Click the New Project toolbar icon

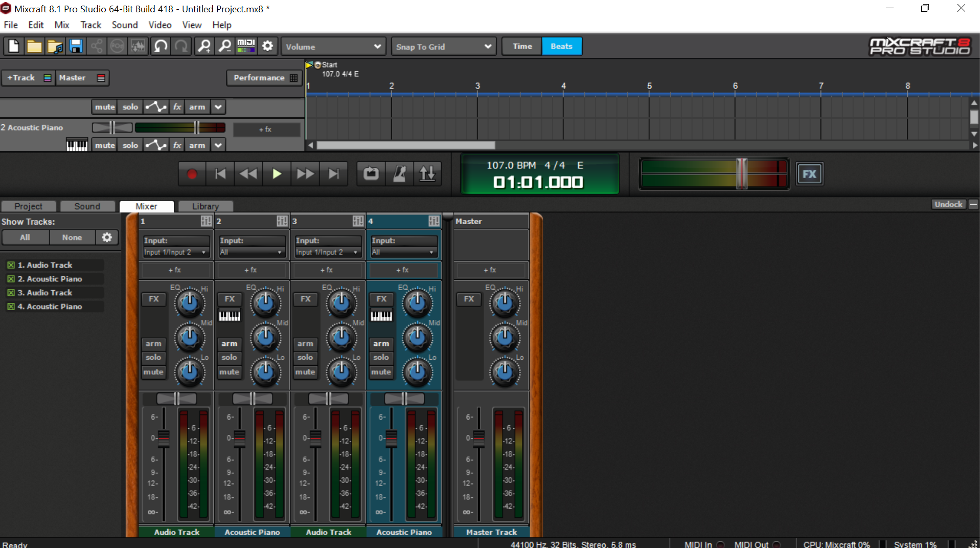(14, 47)
